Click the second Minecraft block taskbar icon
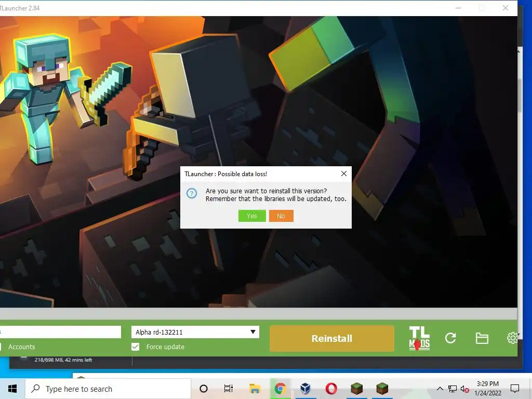Image resolution: width=532 pixels, height=399 pixels. click(382, 389)
